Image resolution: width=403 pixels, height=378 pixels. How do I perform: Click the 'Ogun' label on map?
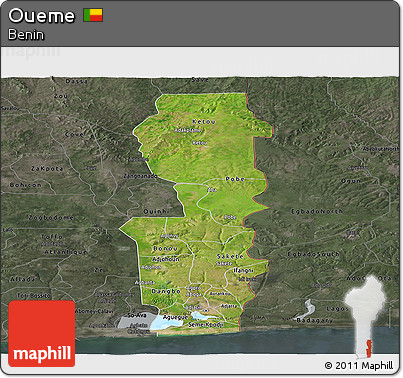coord(351,181)
